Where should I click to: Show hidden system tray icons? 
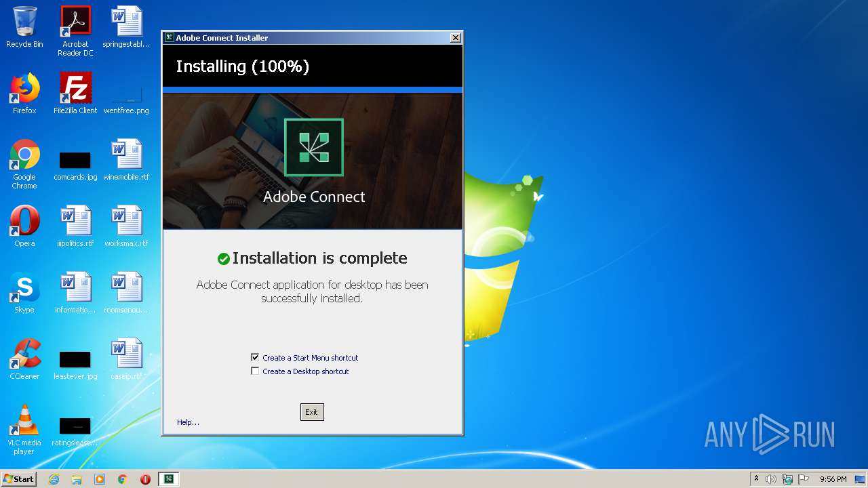pos(756,479)
